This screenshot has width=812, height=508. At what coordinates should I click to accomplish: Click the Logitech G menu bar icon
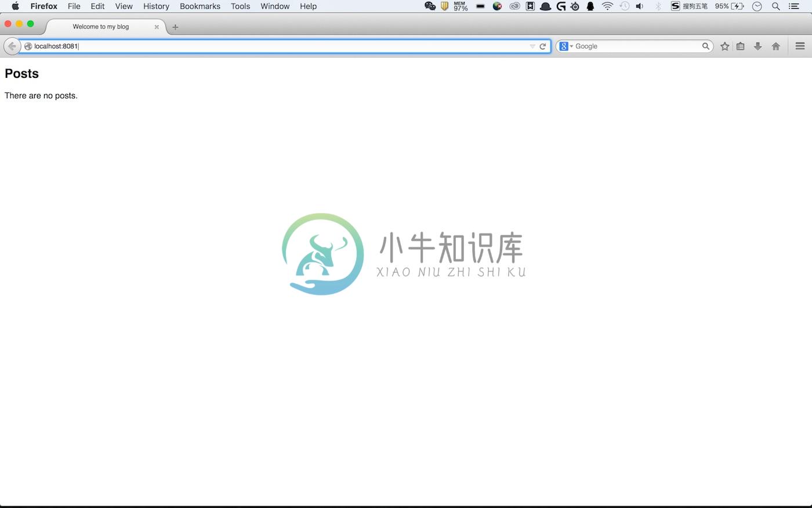tap(561, 6)
